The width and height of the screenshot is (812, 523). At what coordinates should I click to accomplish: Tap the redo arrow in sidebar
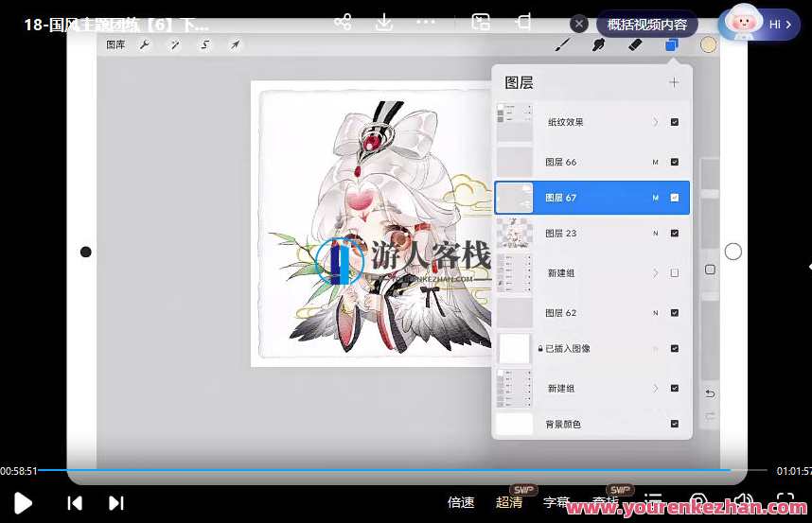(x=710, y=416)
